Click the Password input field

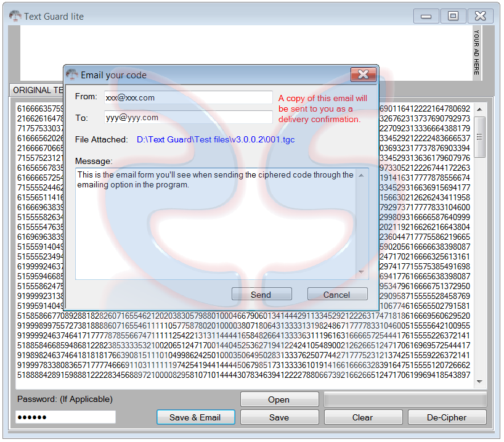(65, 417)
